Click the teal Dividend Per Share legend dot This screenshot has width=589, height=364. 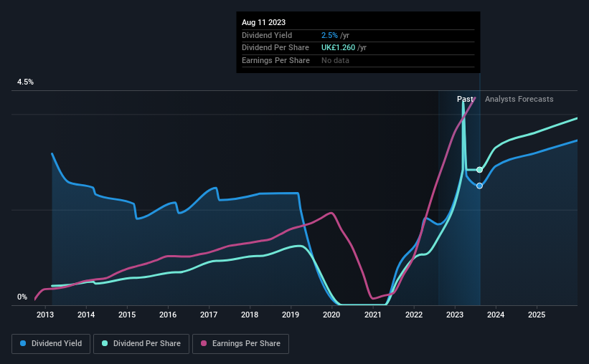(x=105, y=343)
